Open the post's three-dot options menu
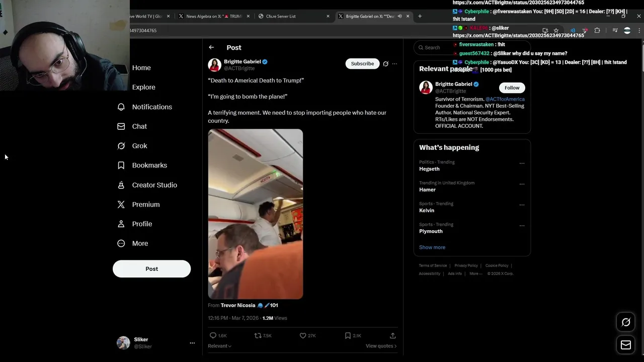This screenshot has width=644, height=362. tap(394, 64)
